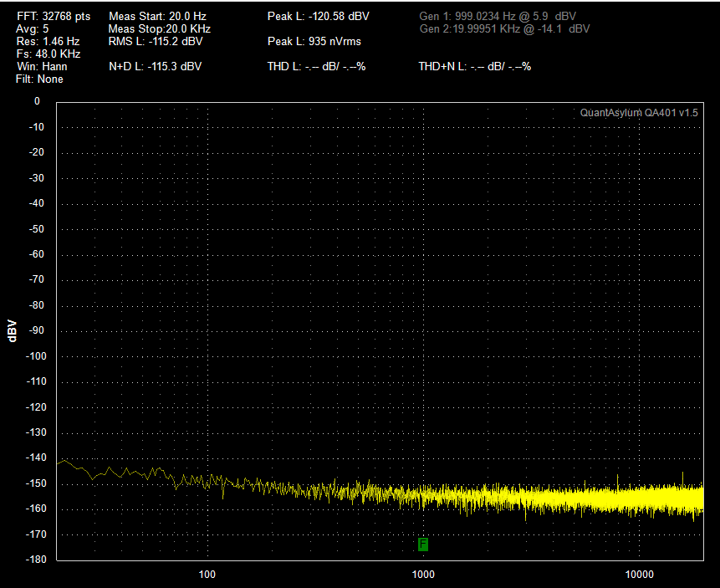This screenshot has width=720, height=588.
Task: Click the "Meas Stop:20.0 KHz" text
Action: tap(160, 29)
